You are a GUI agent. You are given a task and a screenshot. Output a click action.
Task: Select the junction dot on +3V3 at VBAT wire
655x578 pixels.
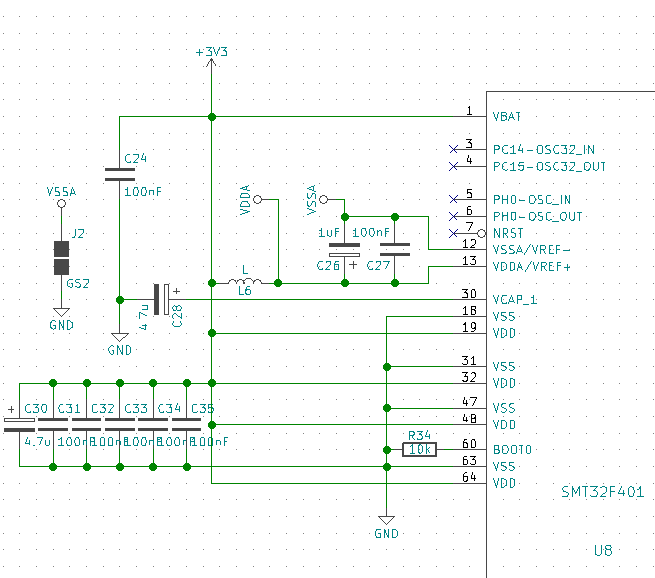(x=212, y=117)
